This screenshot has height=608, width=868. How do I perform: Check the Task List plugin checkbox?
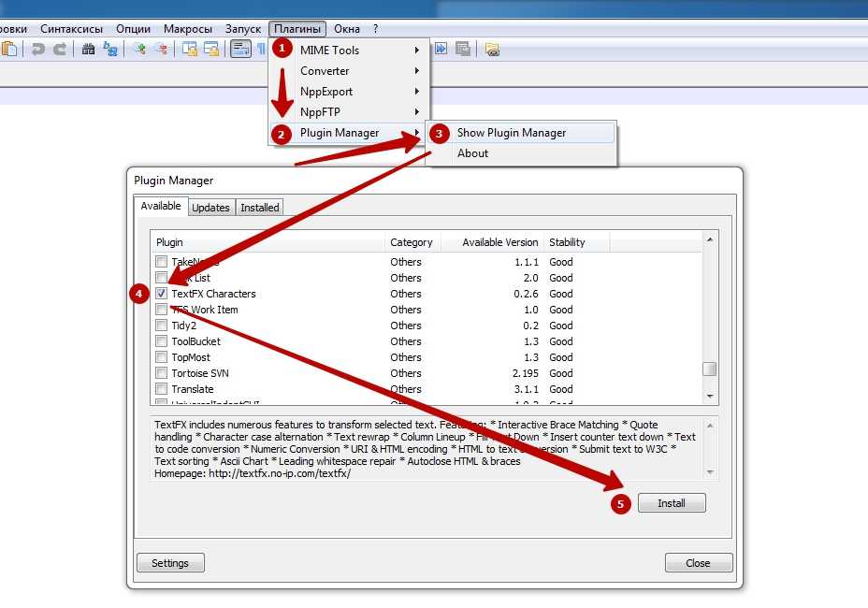click(x=161, y=278)
